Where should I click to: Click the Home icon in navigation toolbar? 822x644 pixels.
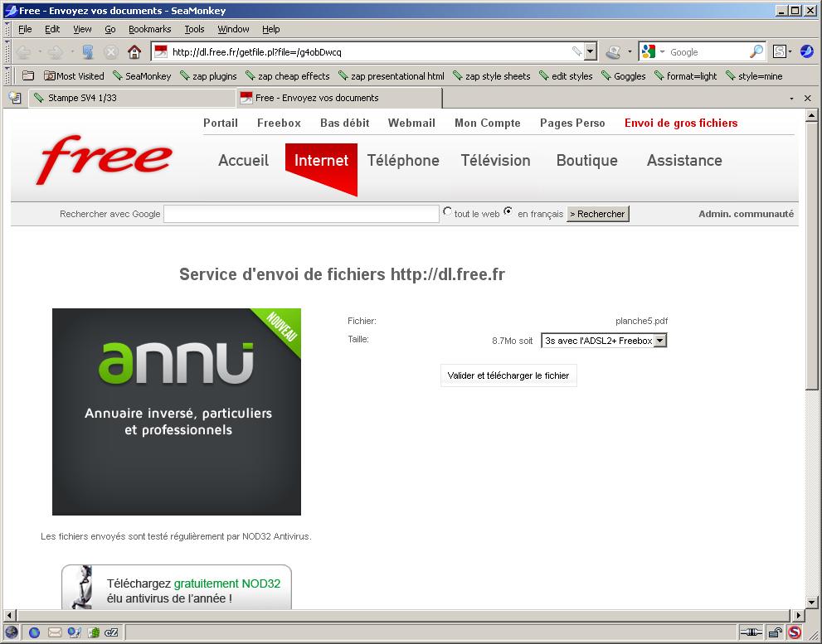tap(134, 51)
